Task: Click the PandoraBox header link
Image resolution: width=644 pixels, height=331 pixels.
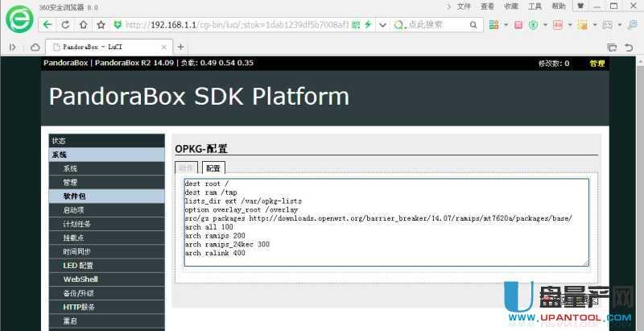Action: coord(66,63)
